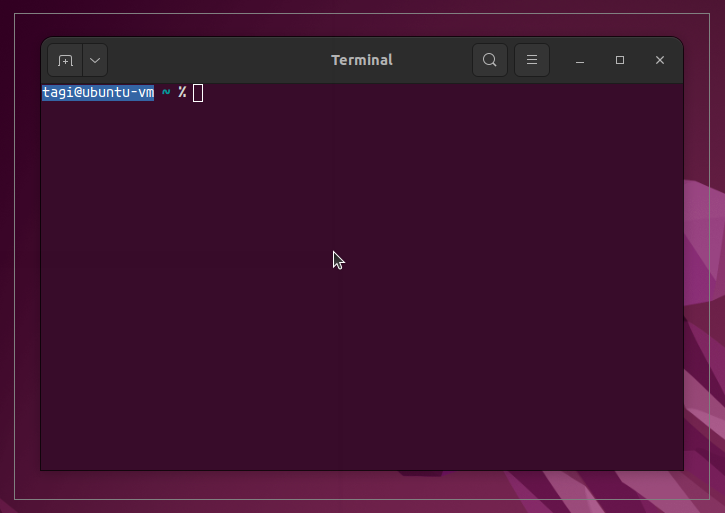Minimize the Terminal window

(x=580, y=60)
